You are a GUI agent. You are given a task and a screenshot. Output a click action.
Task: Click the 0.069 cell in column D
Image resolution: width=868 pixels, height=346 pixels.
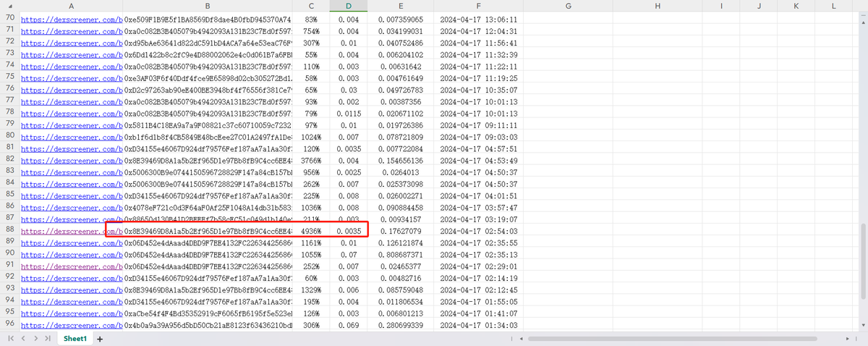[347, 326]
